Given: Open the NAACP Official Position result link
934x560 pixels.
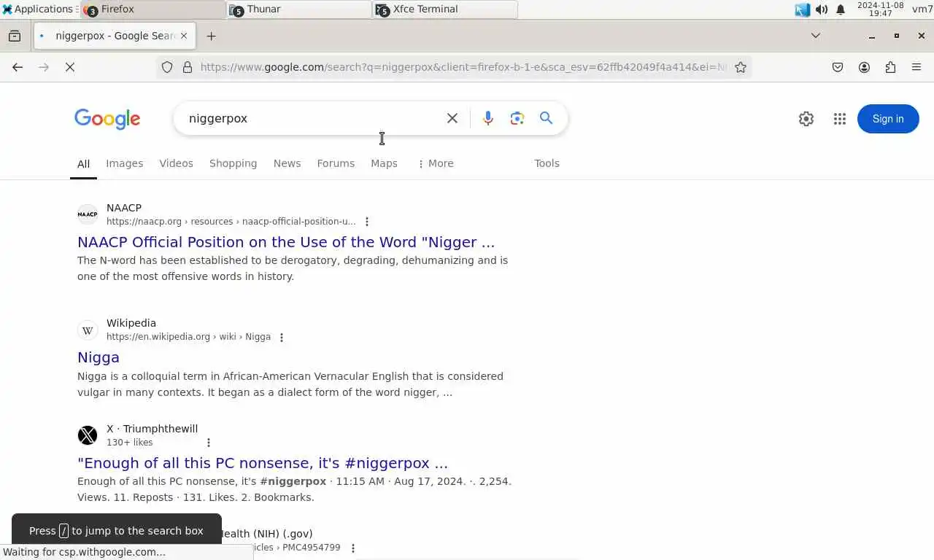Looking at the screenshot, I should [286, 242].
